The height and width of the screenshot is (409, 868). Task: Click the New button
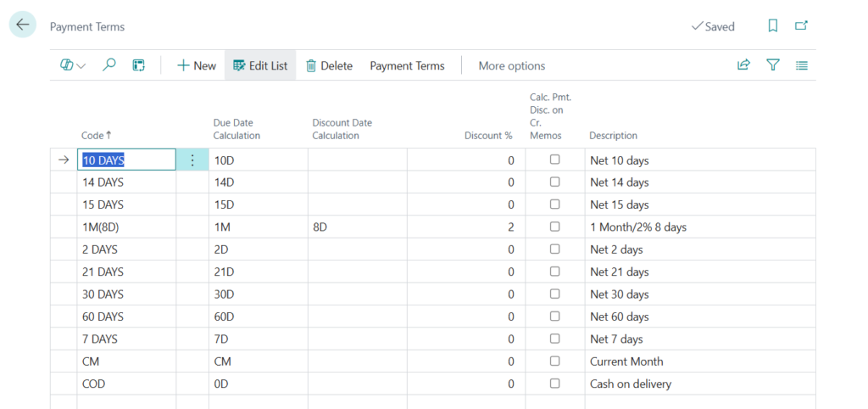pyautogui.click(x=197, y=65)
